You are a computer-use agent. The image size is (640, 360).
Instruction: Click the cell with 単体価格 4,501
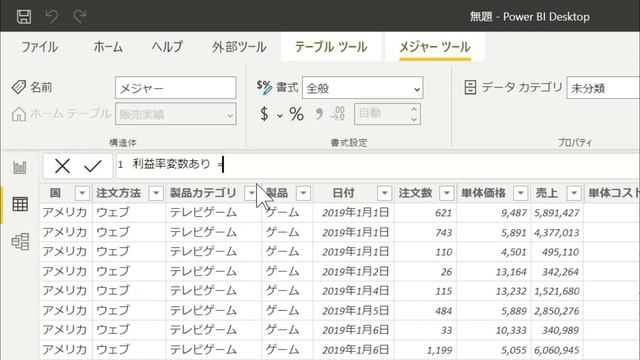pos(493,252)
